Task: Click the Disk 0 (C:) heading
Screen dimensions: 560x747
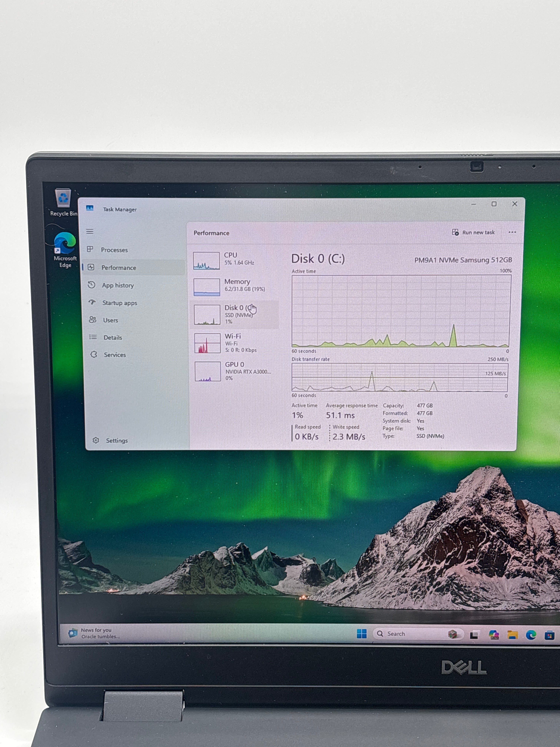Action: click(x=318, y=259)
